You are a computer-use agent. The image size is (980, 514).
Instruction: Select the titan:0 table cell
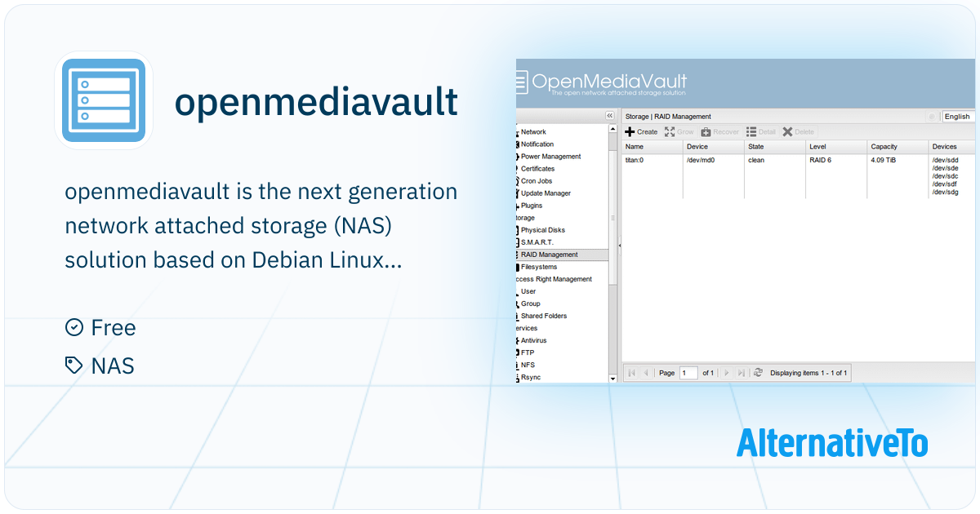point(635,161)
